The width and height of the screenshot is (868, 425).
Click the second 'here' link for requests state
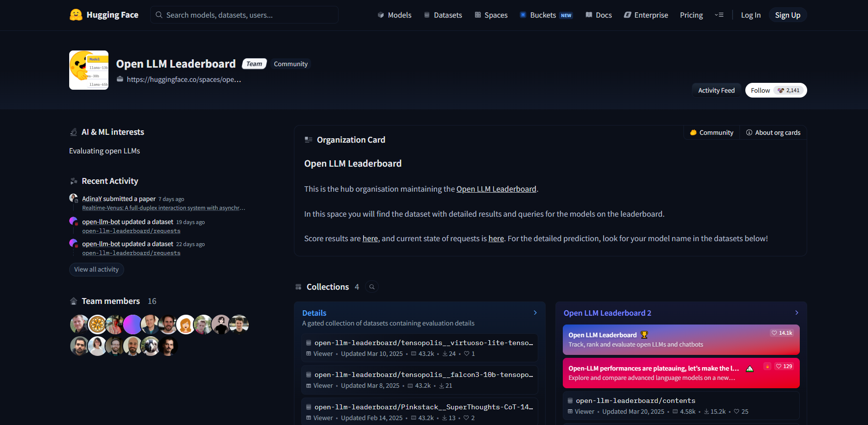tap(496, 238)
